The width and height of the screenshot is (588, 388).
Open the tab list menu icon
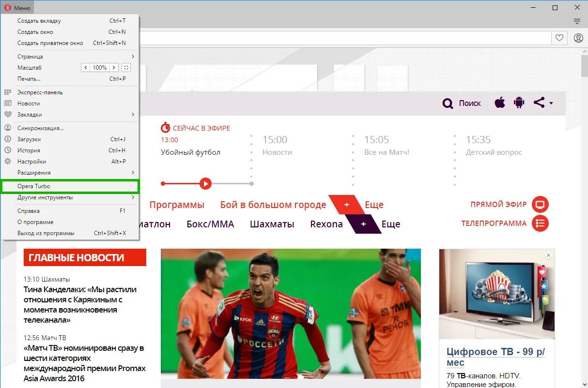(x=577, y=21)
